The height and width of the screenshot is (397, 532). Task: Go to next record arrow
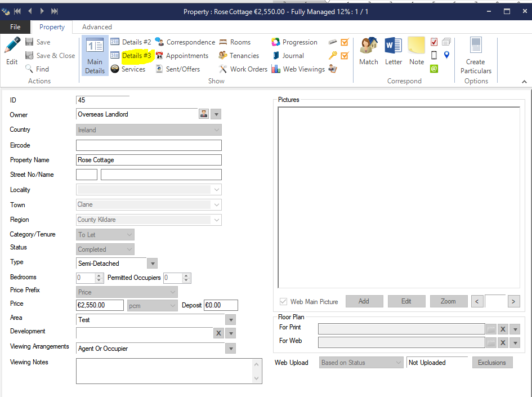coord(42,11)
